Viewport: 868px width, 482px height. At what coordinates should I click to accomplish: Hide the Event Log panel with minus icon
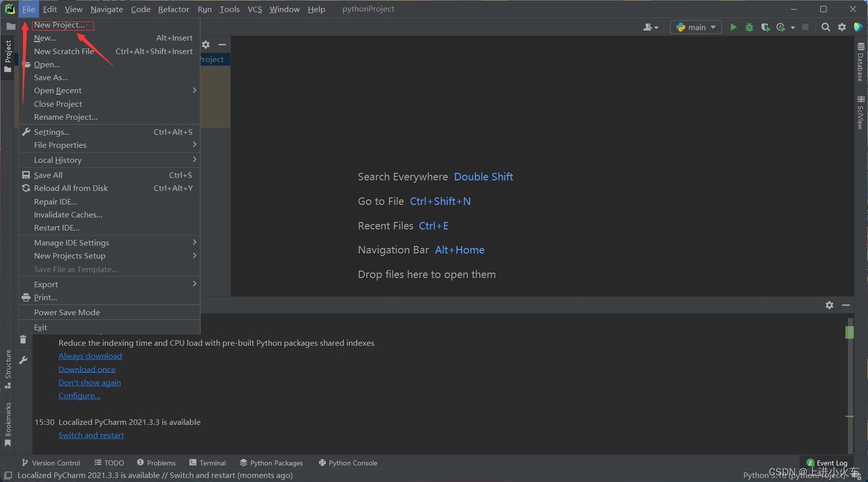click(x=846, y=305)
